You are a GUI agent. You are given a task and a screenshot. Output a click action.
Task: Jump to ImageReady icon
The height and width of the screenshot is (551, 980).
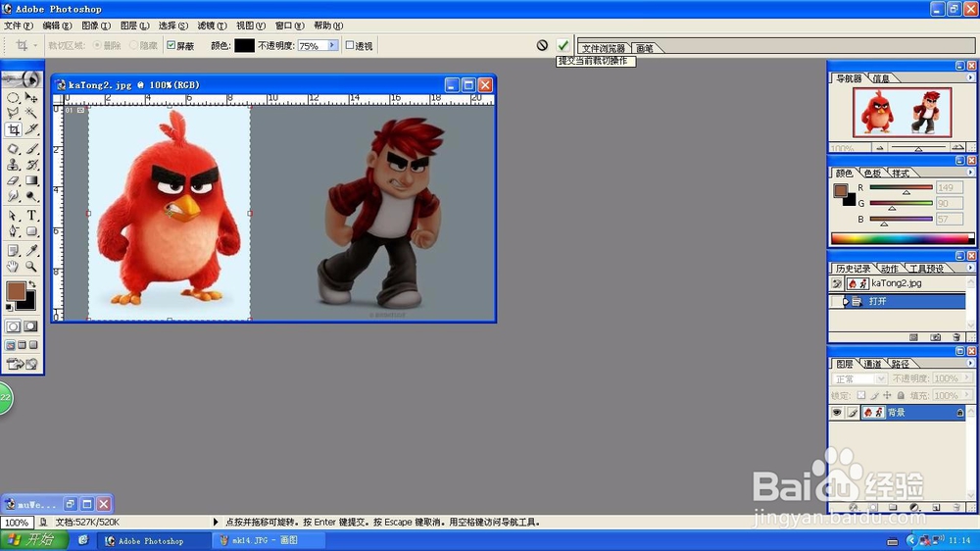22,364
